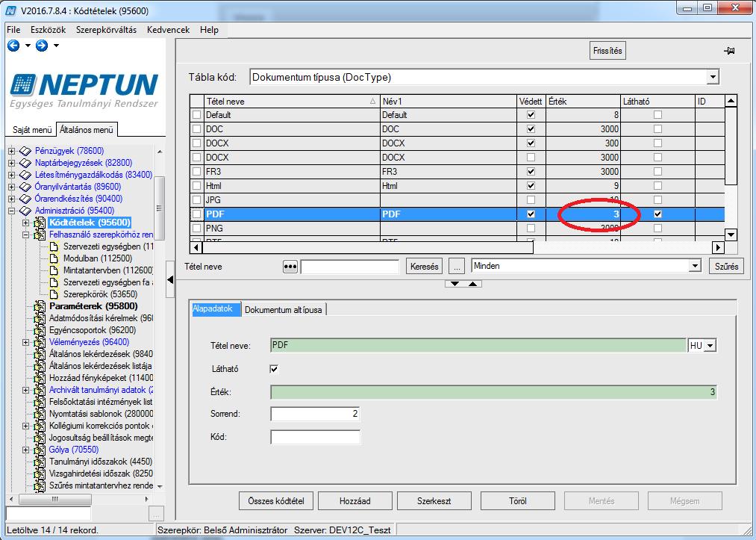Click the app icon in title bar

tap(10, 10)
